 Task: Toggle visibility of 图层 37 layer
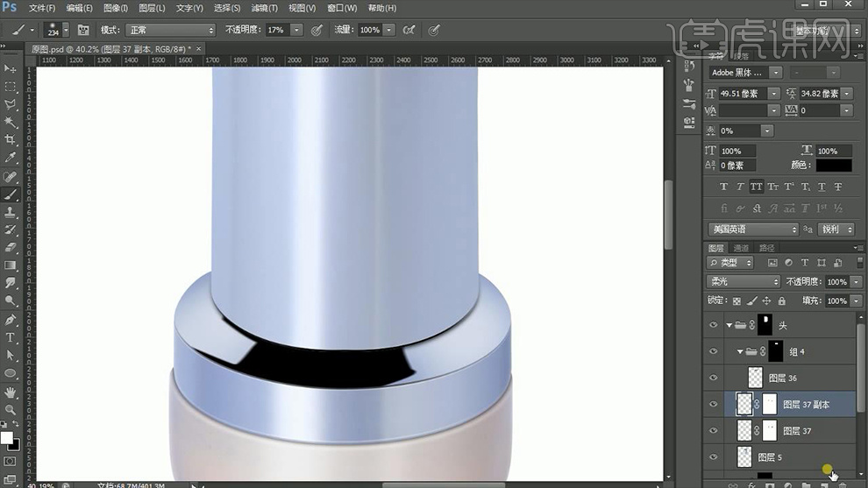713,431
